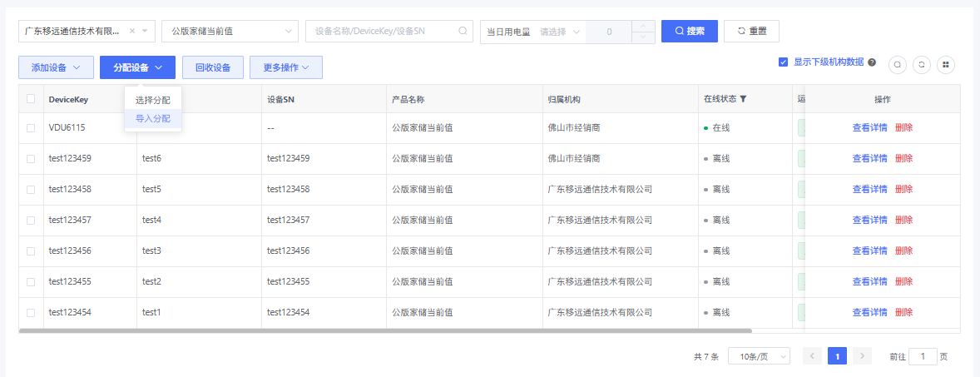The image size is (980, 377).
Task: Open the 公版家储当前值 product dropdown
Action: (230, 32)
